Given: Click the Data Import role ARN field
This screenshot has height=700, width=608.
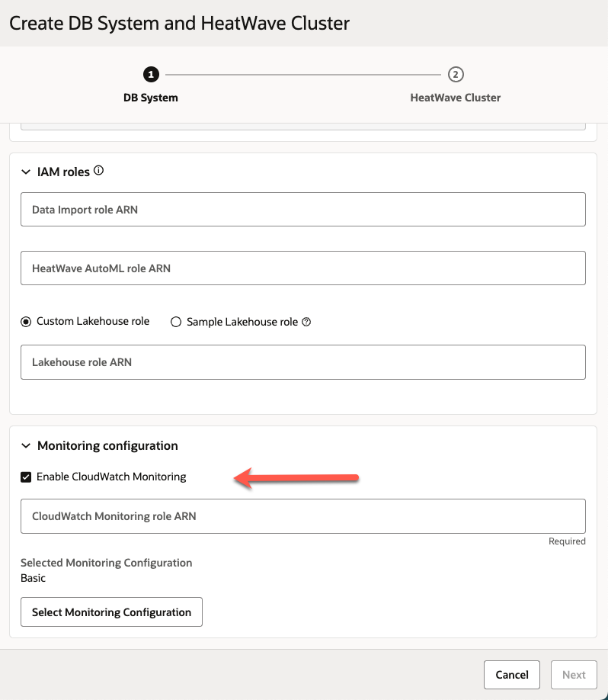Looking at the screenshot, I should [302, 209].
